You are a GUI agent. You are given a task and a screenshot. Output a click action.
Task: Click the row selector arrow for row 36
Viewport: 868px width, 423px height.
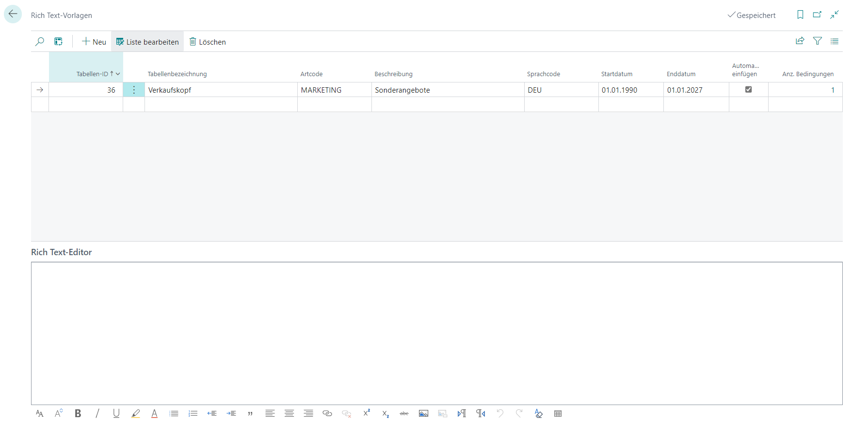pos(40,90)
